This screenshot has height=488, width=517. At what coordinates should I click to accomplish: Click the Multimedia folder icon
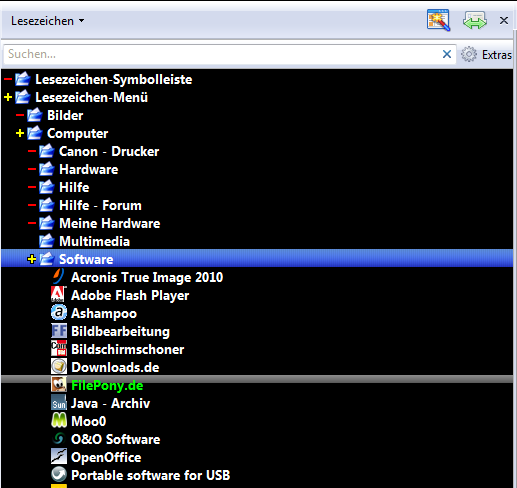[x=47, y=241]
